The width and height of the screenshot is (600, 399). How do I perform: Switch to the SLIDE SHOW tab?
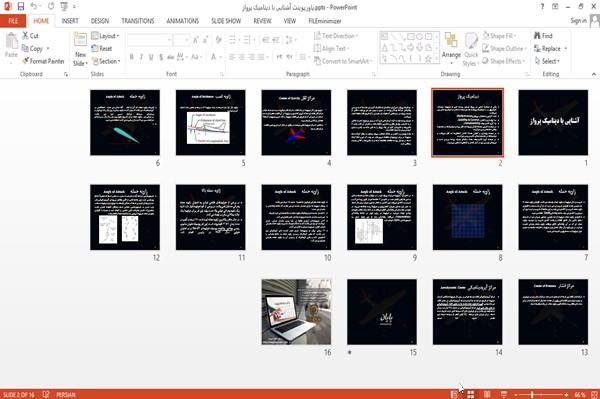[226, 21]
